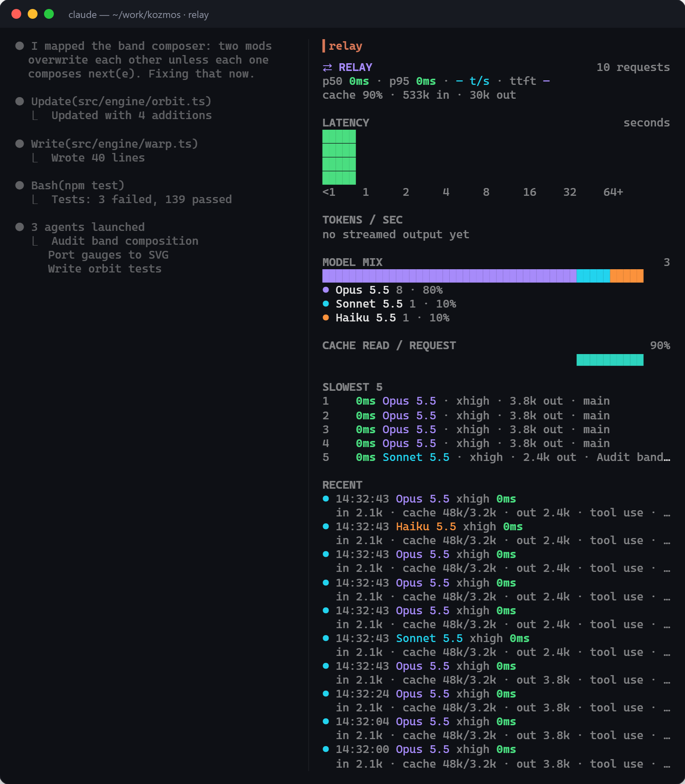Click 'Updated with 4 additions' result line
The width and height of the screenshot is (685, 784).
[131, 115]
